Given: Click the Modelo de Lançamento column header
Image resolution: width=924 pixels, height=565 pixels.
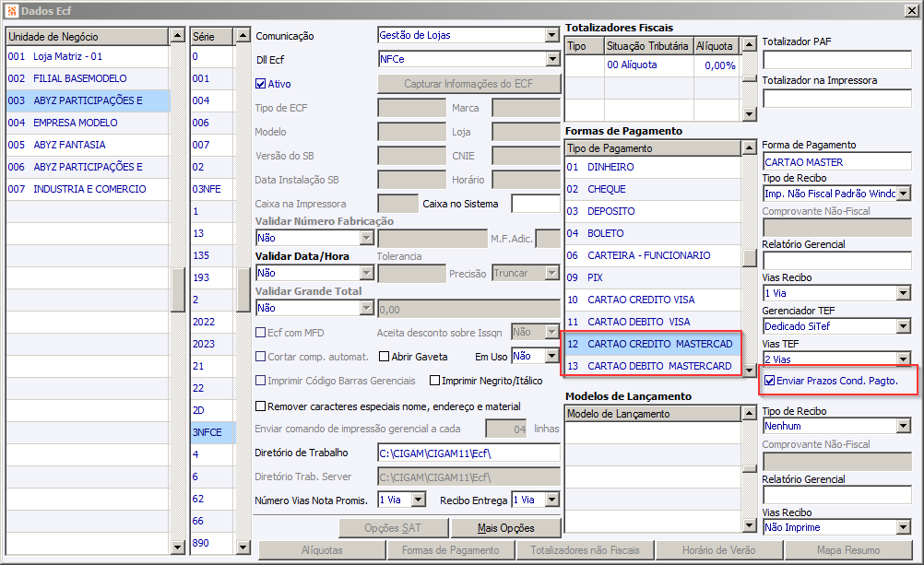Looking at the screenshot, I should [652, 414].
